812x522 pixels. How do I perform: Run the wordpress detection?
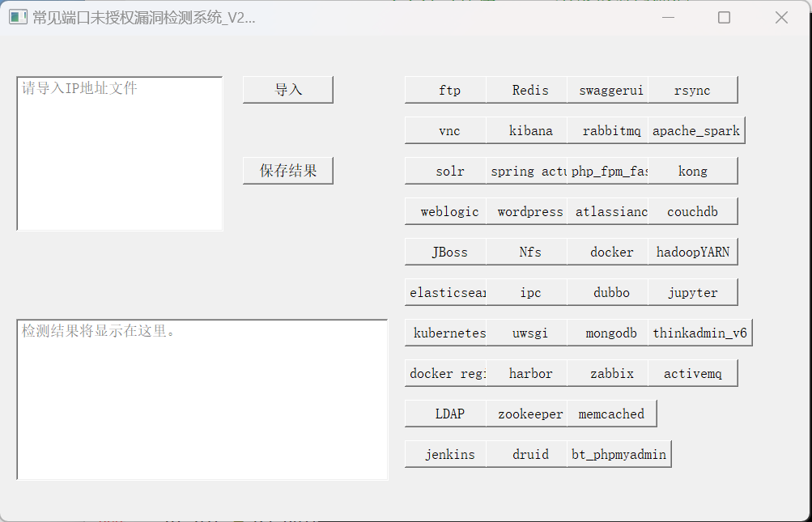[527, 210]
